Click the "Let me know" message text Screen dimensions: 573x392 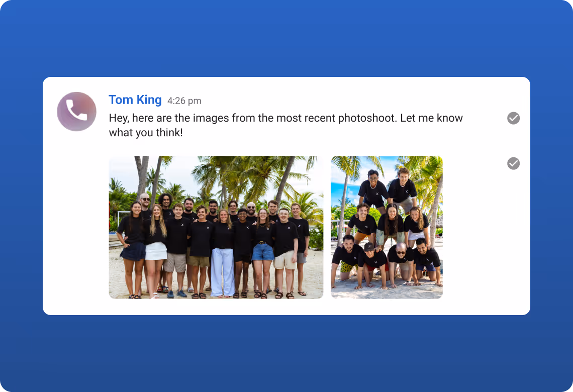[x=432, y=118]
